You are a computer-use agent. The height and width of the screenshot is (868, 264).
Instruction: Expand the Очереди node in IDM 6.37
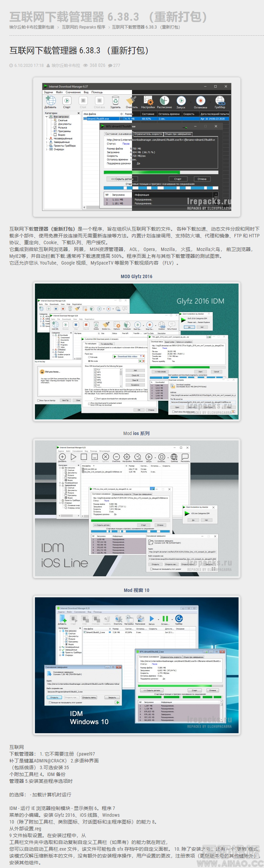coord(47,149)
